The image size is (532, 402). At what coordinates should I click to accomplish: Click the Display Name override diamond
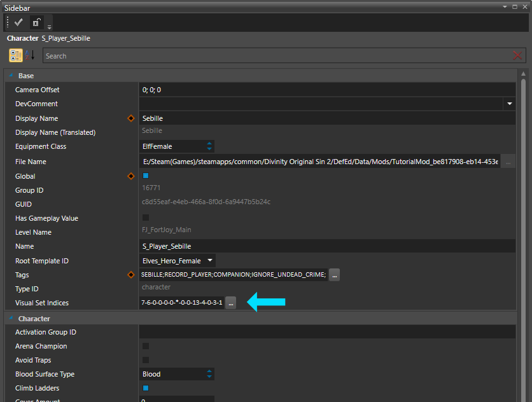pyautogui.click(x=131, y=118)
